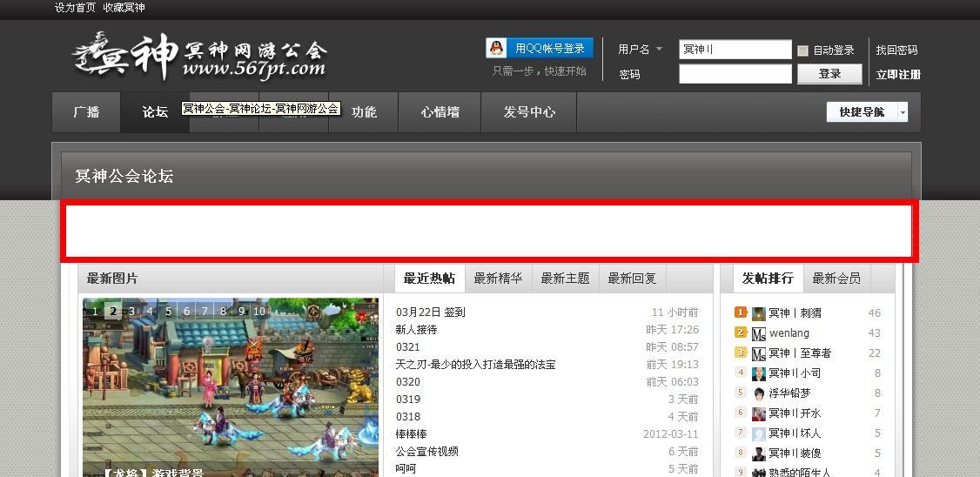Click the 登录 button
980x477 pixels.
pos(830,74)
